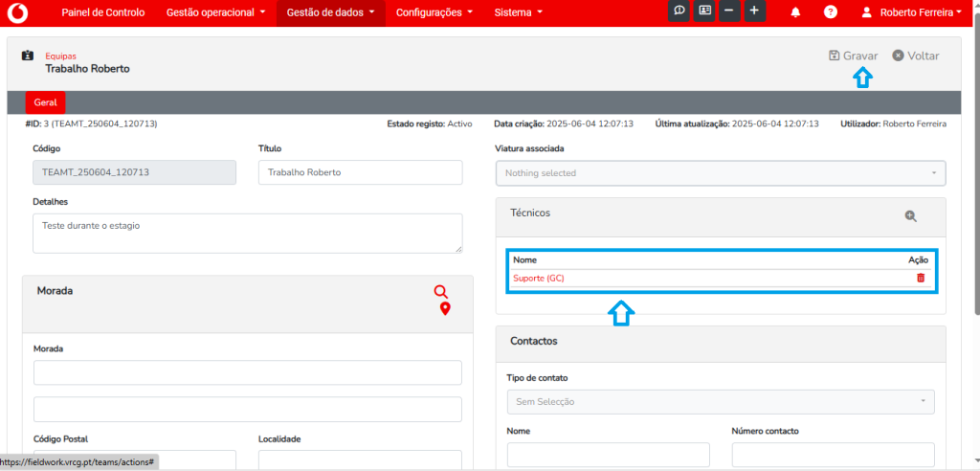Click the plus zoom-in button in header

pyautogui.click(x=754, y=11)
